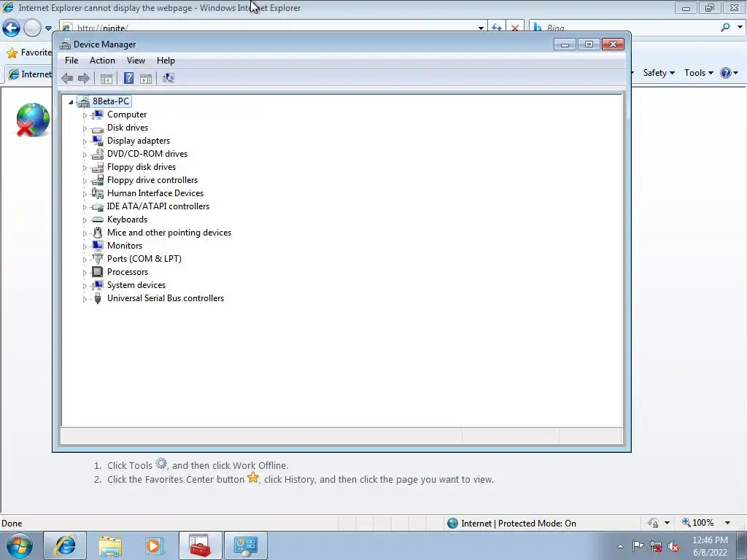747x560 pixels.
Task: Open the Tools menu in Internet Explorer
Action: coord(698,73)
